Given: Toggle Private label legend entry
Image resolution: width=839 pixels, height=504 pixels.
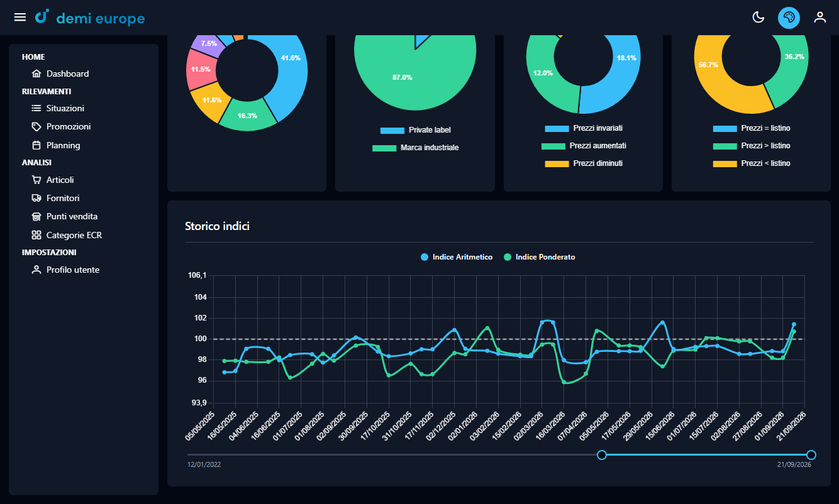Looking at the screenshot, I should pyautogui.click(x=416, y=130).
